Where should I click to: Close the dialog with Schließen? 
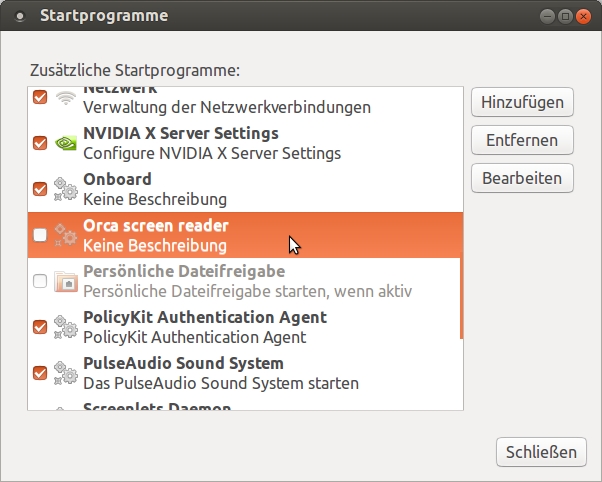(x=540, y=451)
